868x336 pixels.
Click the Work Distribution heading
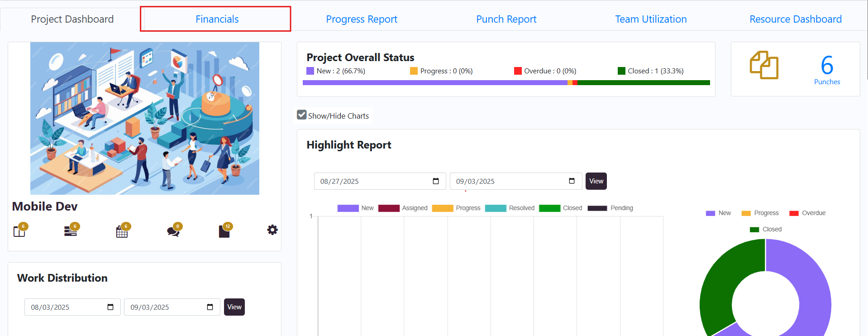point(62,278)
